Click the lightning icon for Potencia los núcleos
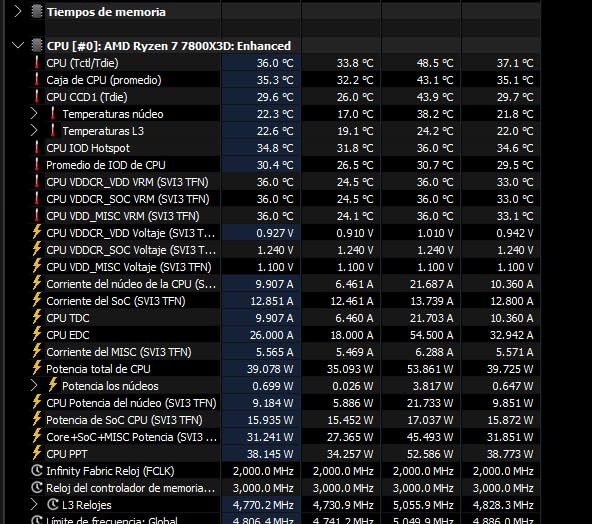The width and height of the screenshot is (592, 524). pyautogui.click(x=52, y=385)
